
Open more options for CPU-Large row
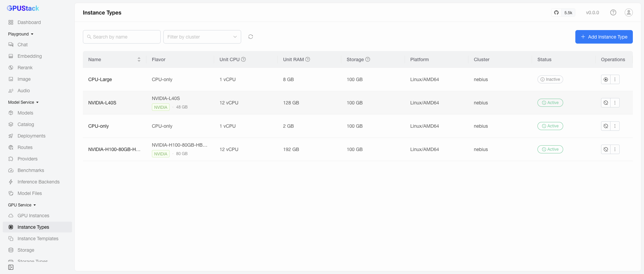(615, 79)
